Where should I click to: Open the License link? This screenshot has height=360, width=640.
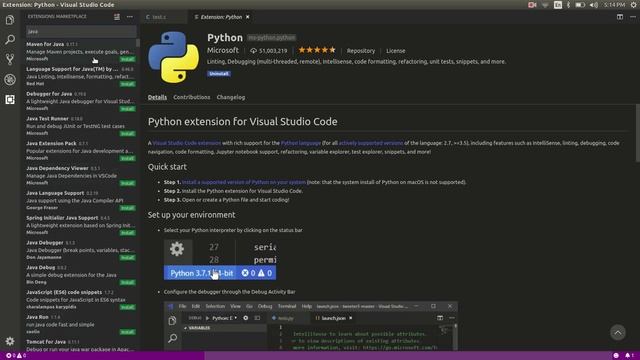click(x=396, y=51)
